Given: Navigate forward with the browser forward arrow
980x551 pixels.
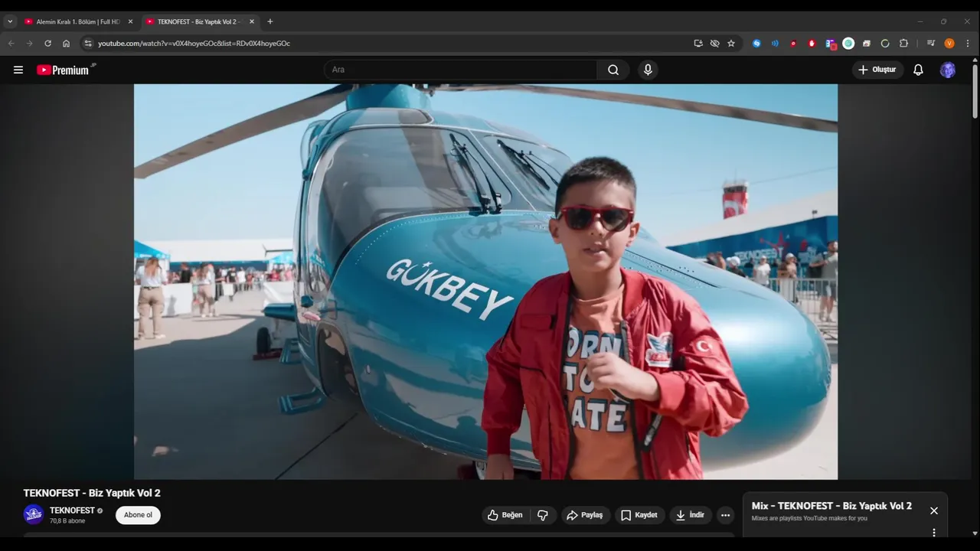Looking at the screenshot, I should (30, 44).
